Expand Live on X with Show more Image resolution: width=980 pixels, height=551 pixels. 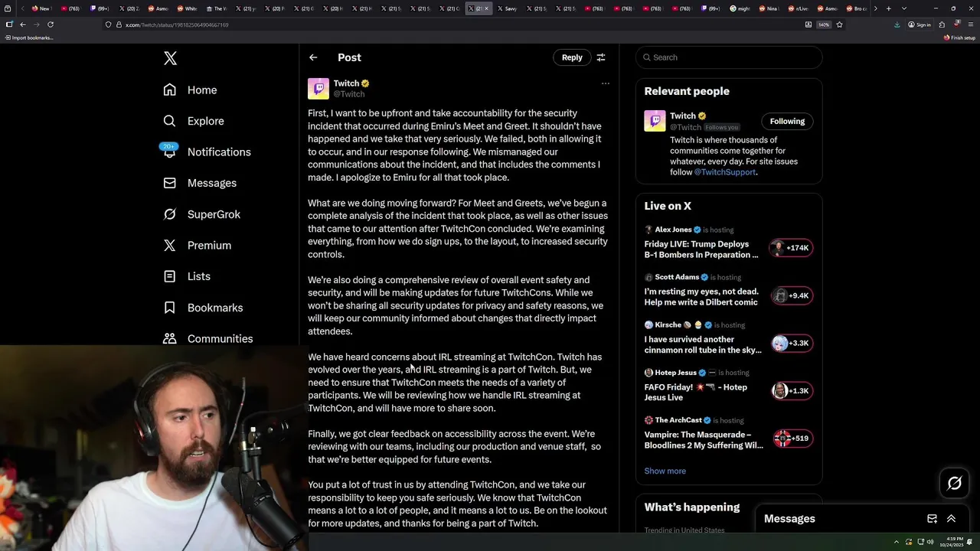[x=665, y=471]
